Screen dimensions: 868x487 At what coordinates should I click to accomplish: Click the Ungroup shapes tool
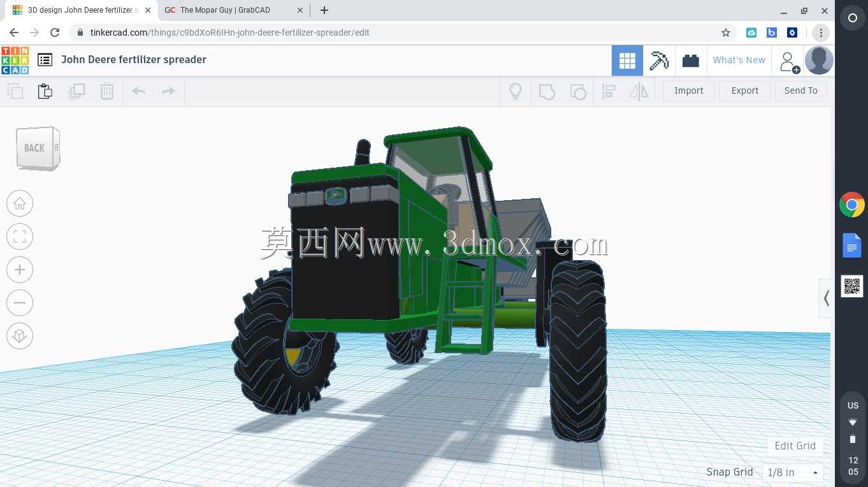point(577,92)
